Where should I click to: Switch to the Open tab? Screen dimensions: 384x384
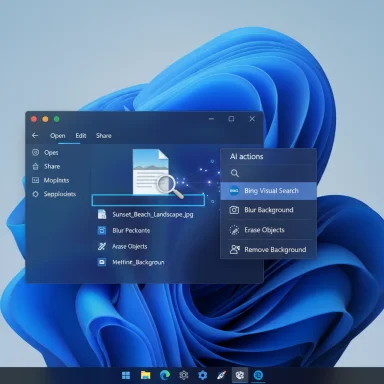click(58, 136)
